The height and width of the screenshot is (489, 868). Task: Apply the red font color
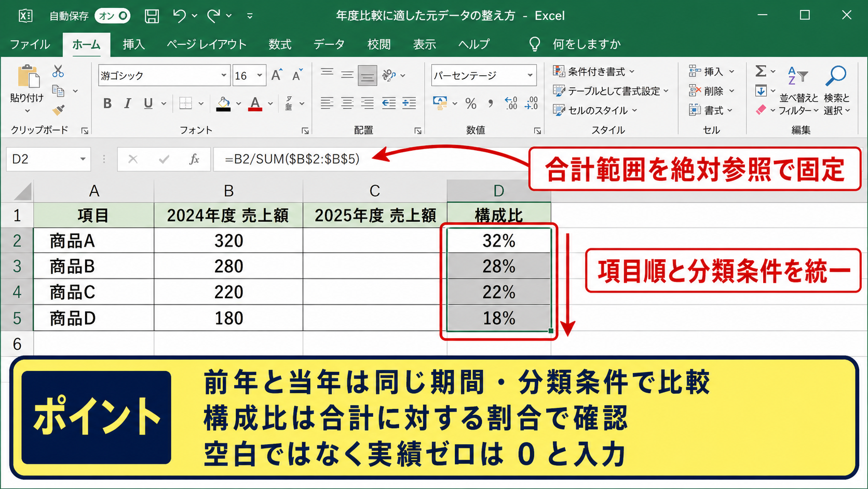coord(255,103)
